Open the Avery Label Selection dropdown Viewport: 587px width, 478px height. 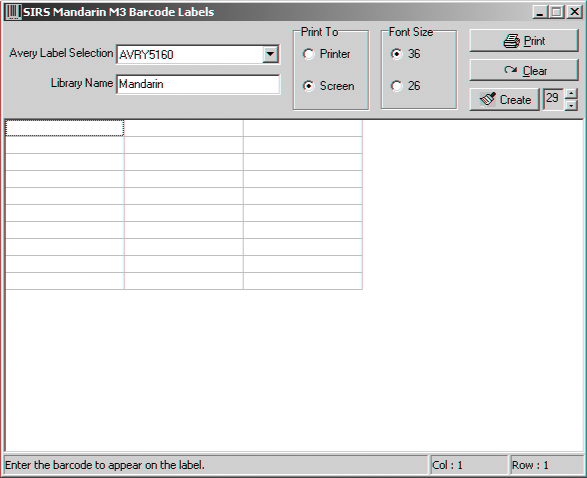click(x=270, y=55)
